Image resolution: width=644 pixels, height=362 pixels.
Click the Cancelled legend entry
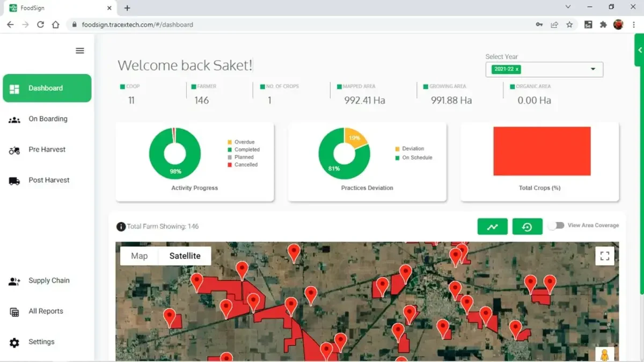pos(243,165)
